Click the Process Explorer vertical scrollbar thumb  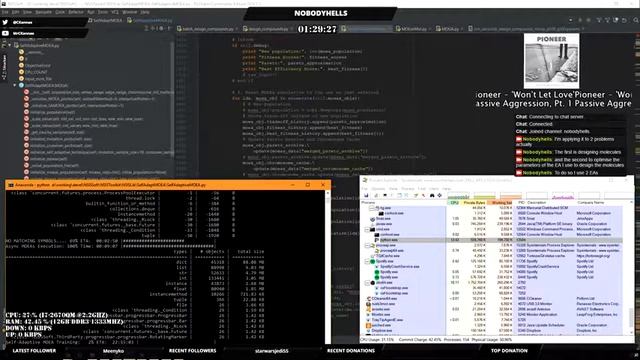point(631,317)
